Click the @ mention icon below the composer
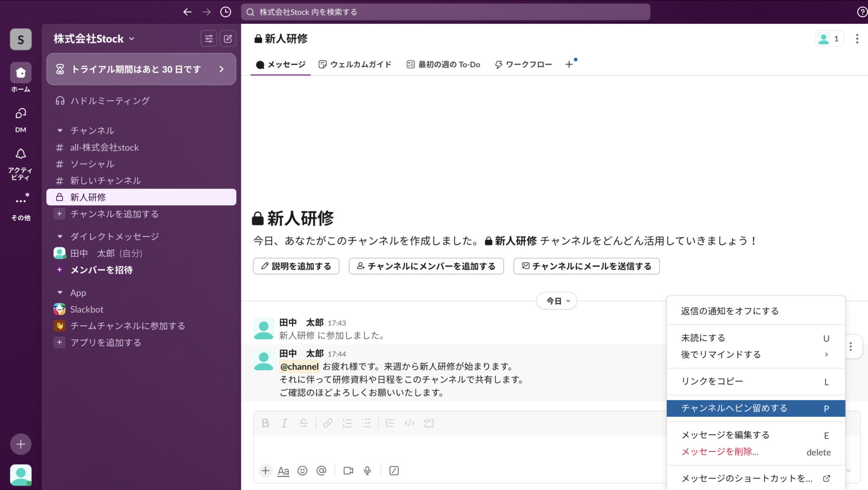Image resolution: width=868 pixels, height=490 pixels. (x=321, y=471)
